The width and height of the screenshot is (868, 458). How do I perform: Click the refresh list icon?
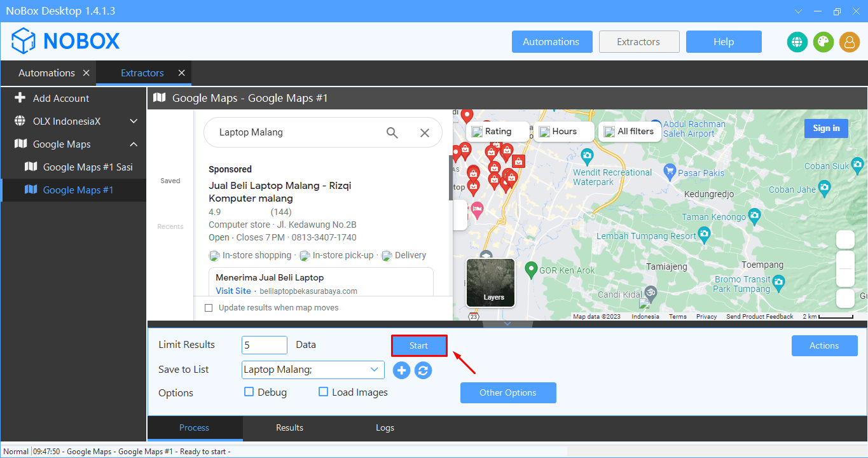tap(424, 370)
